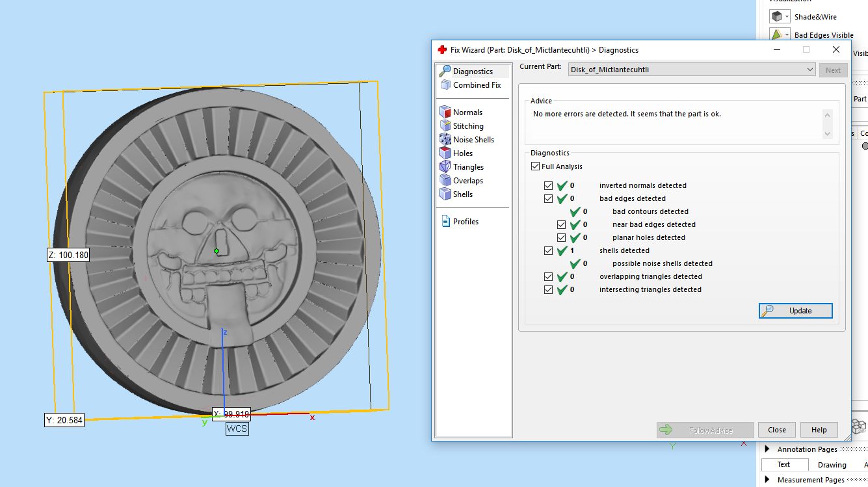Open the Shells fix page
The height and width of the screenshot is (487, 868).
tap(462, 194)
